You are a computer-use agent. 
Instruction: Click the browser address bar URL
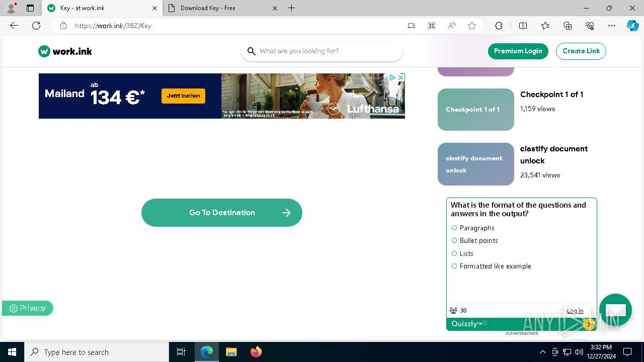(113, 26)
